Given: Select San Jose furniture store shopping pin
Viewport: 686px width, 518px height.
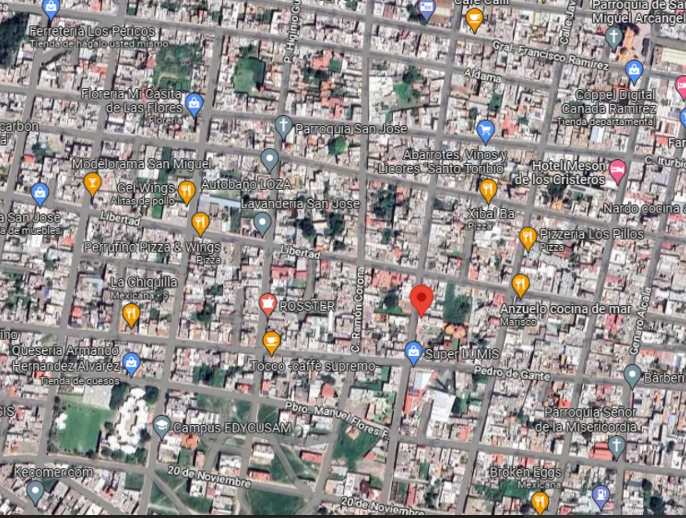Looking at the screenshot, I should click(x=40, y=195).
